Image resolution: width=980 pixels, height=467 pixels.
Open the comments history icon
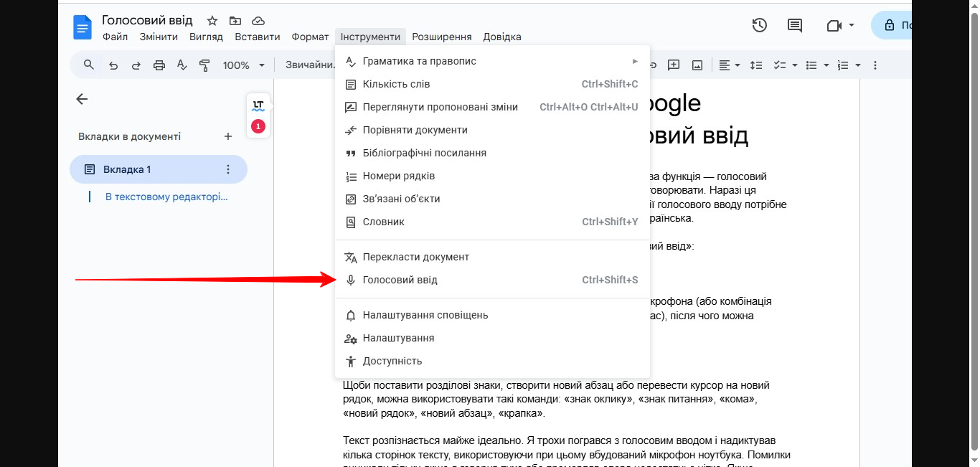click(795, 25)
